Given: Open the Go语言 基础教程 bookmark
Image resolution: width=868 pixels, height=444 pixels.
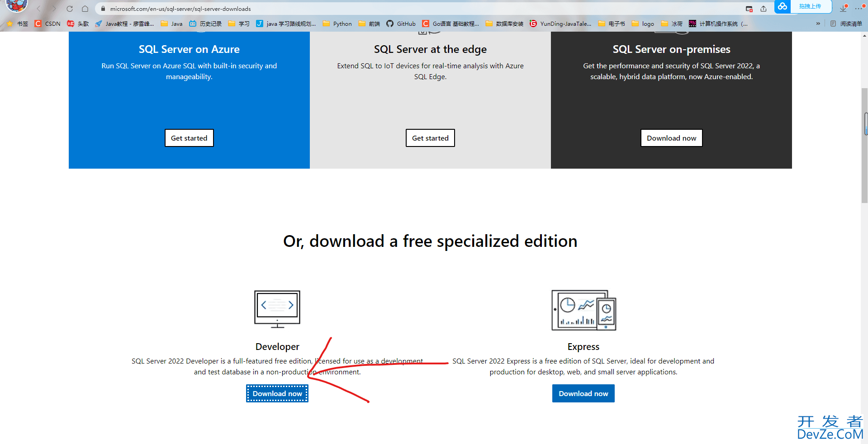Looking at the screenshot, I should pos(451,24).
